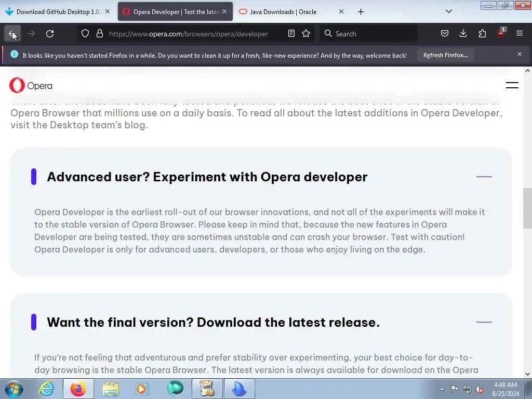Screen dimensions: 532x399
Task: Click the Opera logo
Action: click(31, 86)
